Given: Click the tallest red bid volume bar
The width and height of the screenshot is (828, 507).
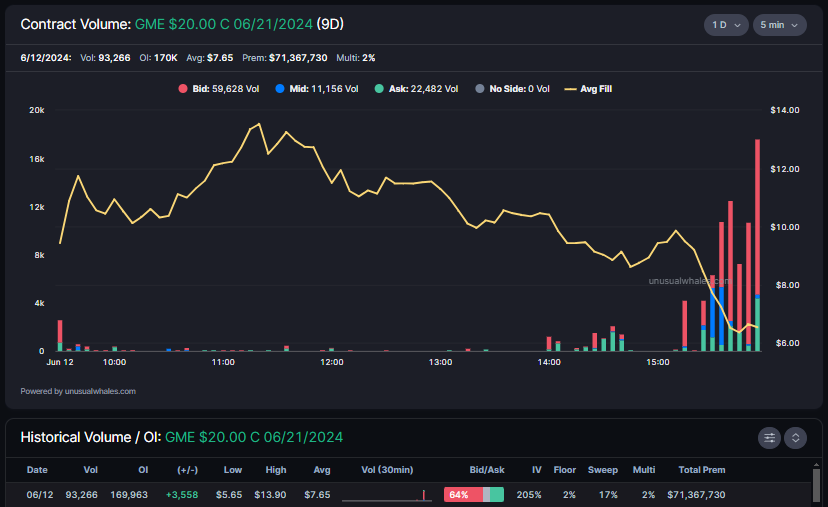Looking at the screenshot, I should click(x=757, y=217).
